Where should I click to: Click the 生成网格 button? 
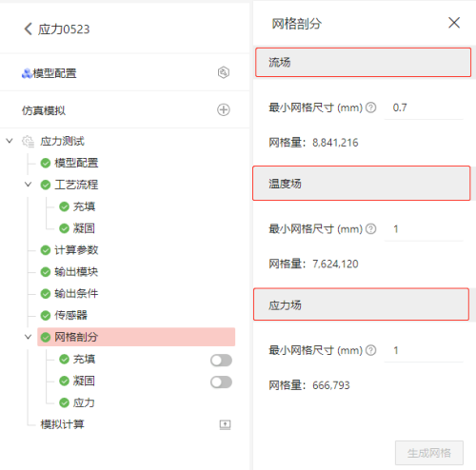point(429,453)
